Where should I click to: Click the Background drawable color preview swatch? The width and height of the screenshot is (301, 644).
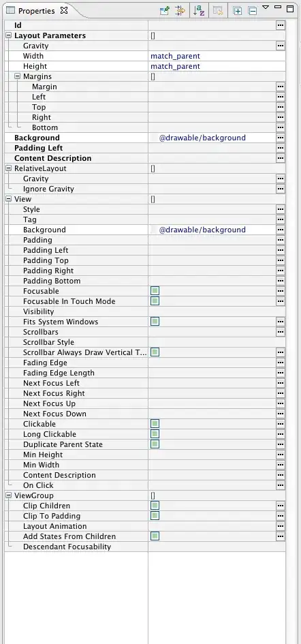[154, 138]
